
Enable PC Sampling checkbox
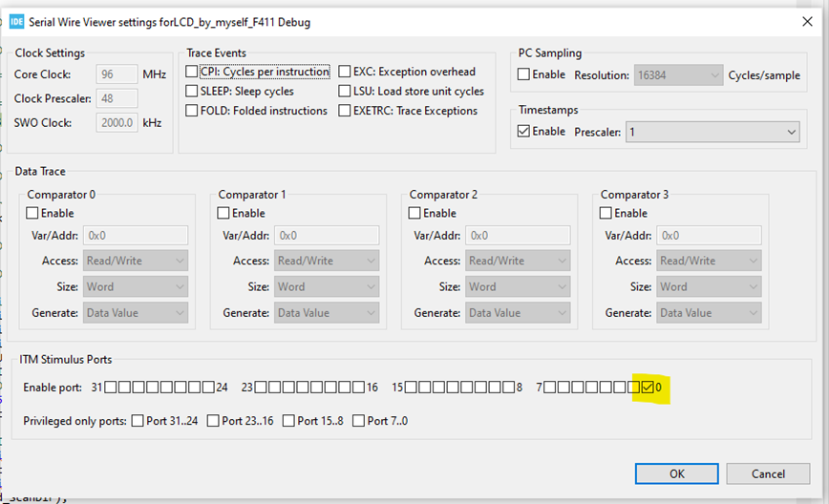coord(523,74)
